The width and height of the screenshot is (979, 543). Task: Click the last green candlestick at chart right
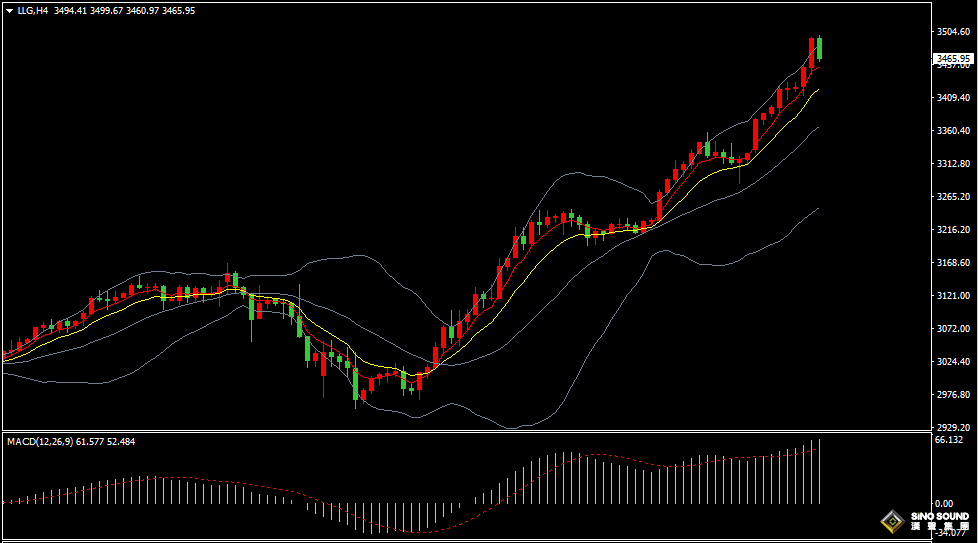point(819,49)
